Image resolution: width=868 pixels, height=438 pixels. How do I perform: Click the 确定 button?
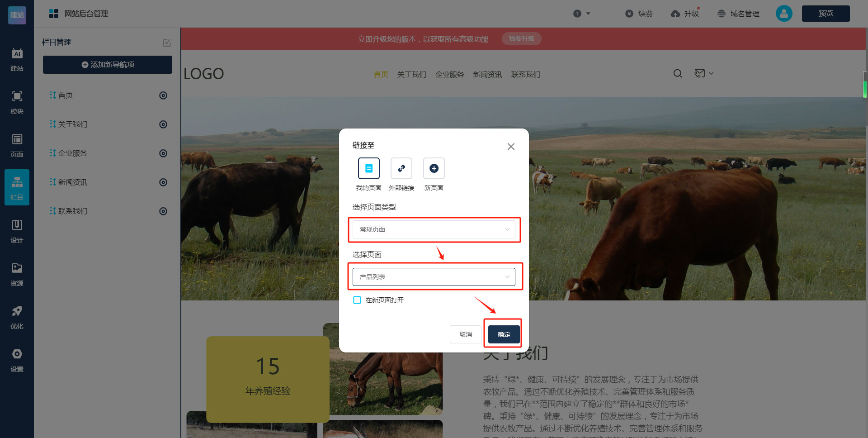(504, 334)
